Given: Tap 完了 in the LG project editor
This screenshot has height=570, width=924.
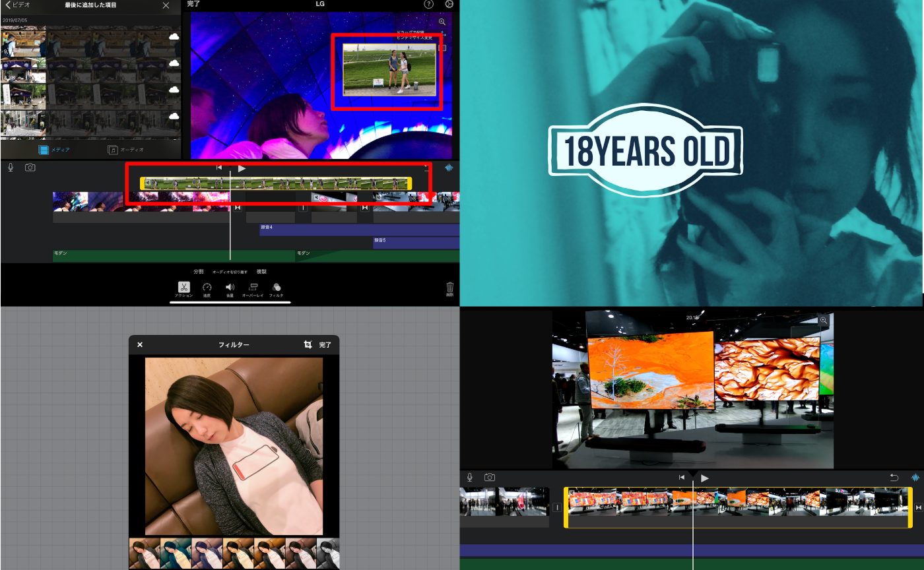Looking at the screenshot, I should [x=193, y=4].
